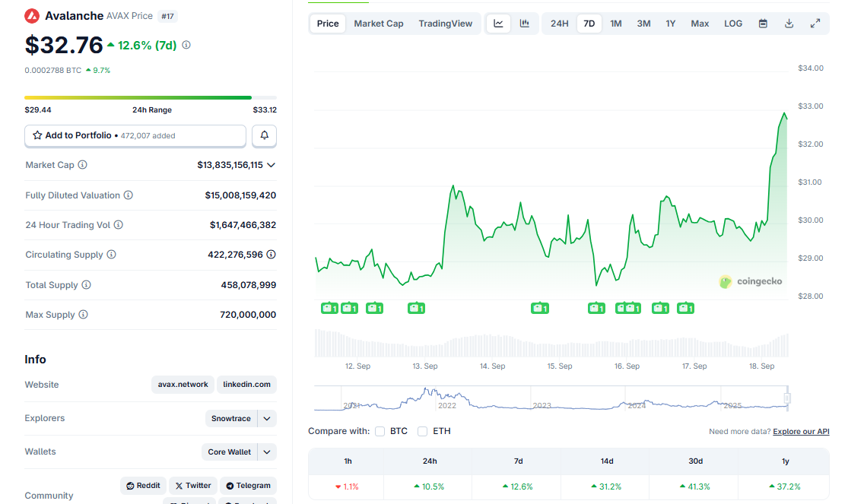Expand the Market Cap value chevron
The height and width of the screenshot is (504, 848).
[x=272, y=165]
